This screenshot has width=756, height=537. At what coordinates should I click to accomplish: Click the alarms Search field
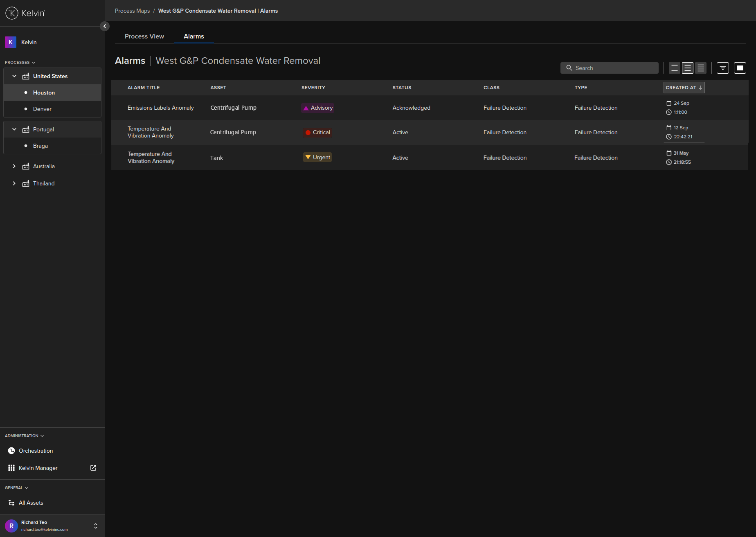(610, 68)
